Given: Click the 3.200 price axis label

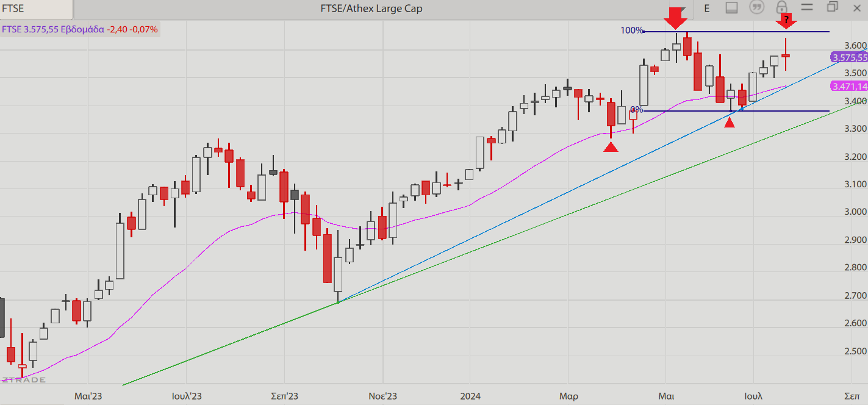Looking at the screenshot, I should [856, 156].
